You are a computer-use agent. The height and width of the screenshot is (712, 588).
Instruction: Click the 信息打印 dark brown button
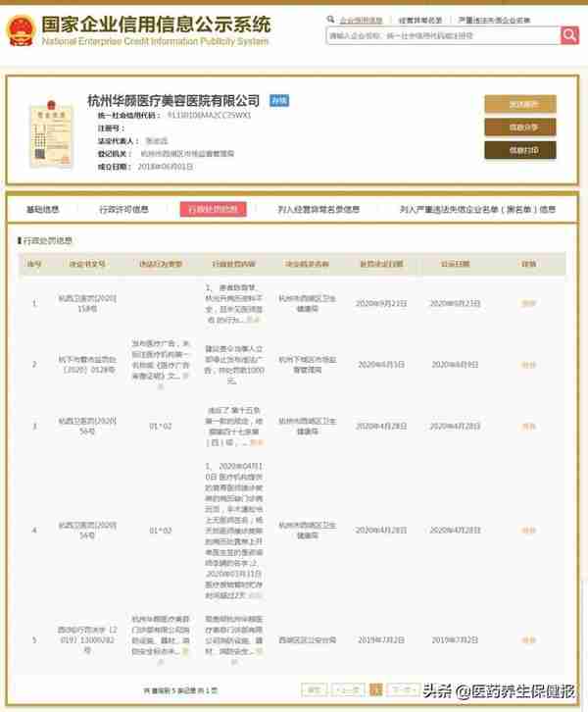click(x=520, y=150)
